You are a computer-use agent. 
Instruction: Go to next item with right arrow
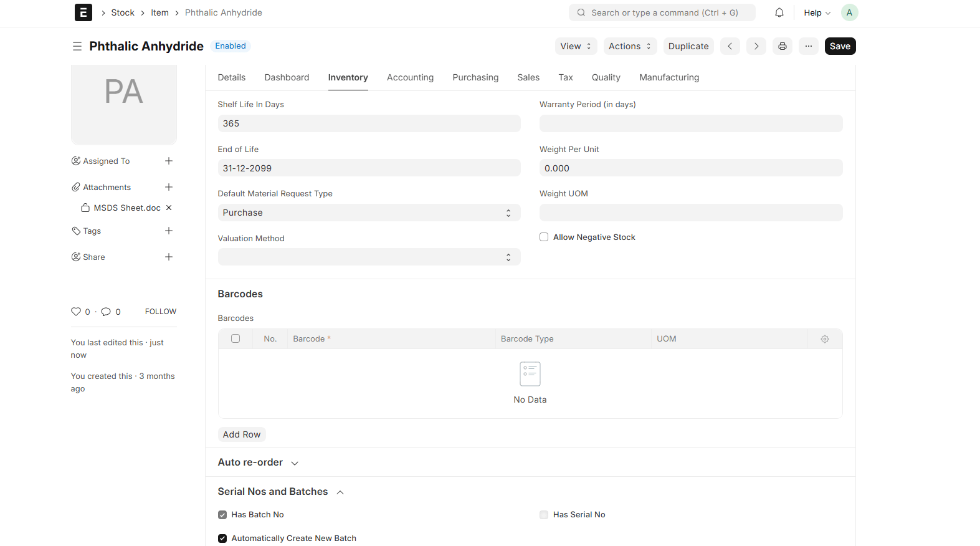click(x=756, y=46)
